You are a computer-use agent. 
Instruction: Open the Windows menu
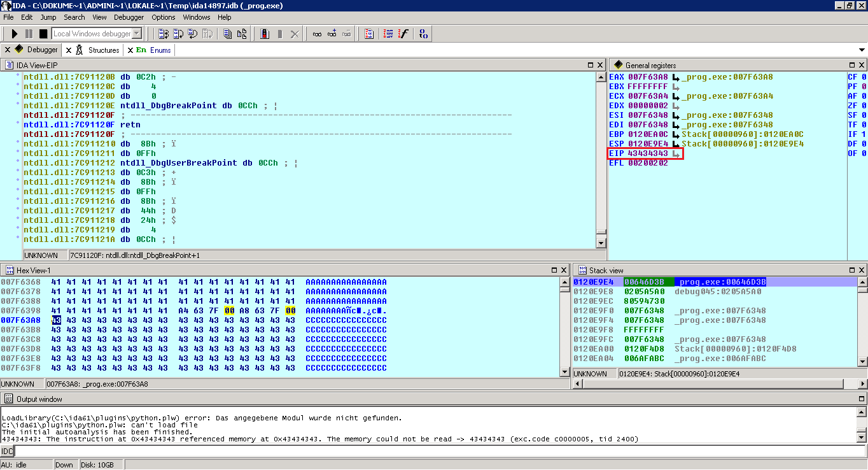coord(197,17)
